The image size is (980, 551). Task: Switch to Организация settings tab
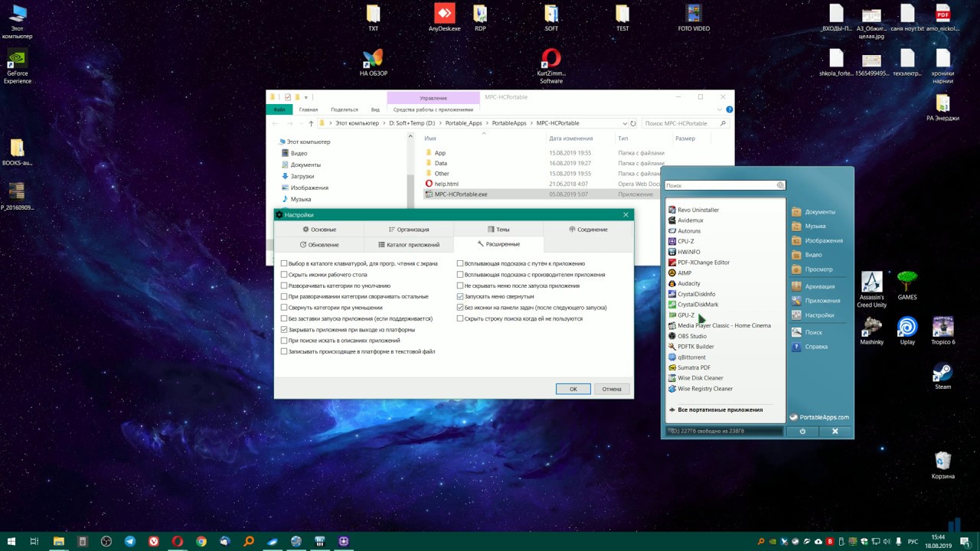[408, 230]
